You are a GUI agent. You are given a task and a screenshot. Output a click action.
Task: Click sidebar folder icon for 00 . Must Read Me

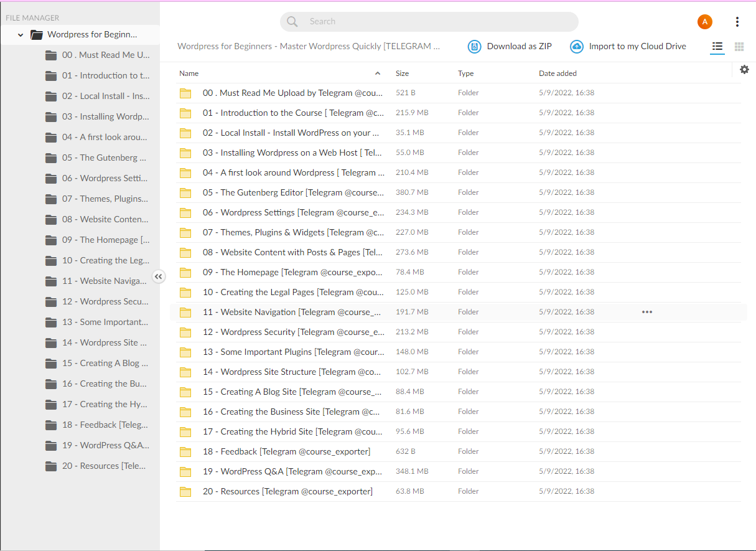pyautogui.click(x=51, y=55)
